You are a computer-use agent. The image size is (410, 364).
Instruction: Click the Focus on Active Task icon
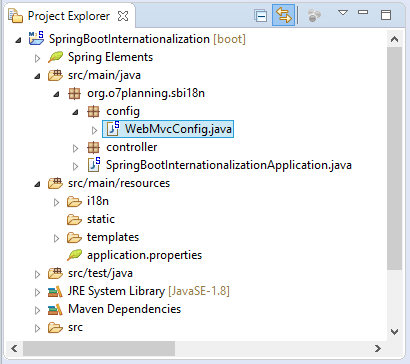(x=314, y=15)
